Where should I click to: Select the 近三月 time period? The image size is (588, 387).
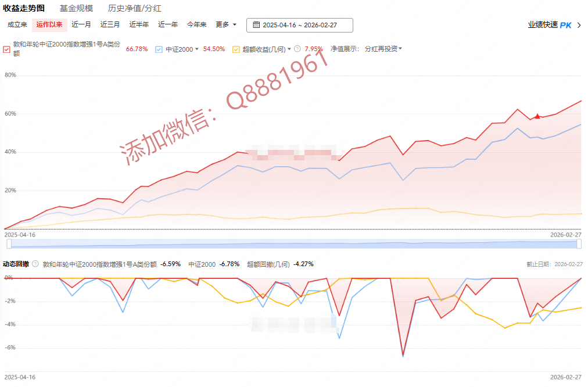(x=110, y=24)
